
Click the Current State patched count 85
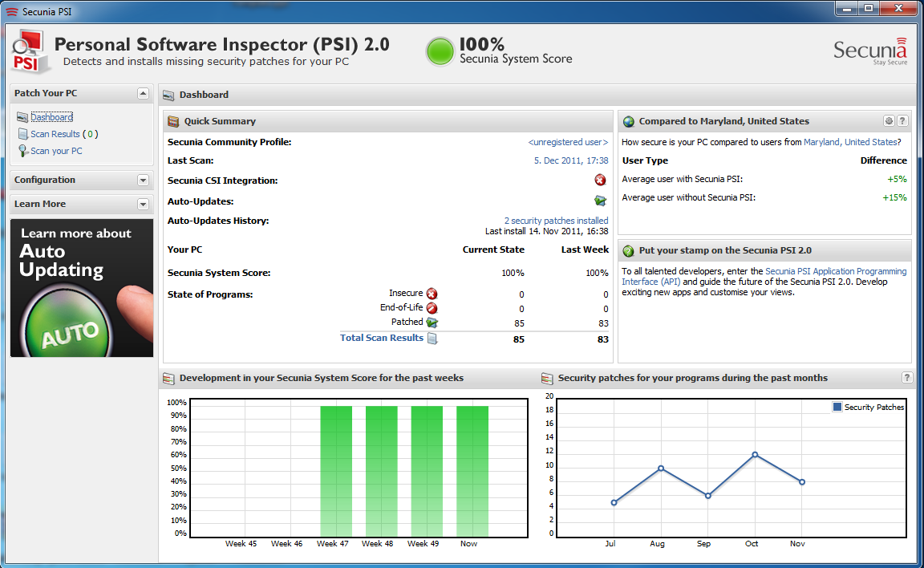[519, 323]
